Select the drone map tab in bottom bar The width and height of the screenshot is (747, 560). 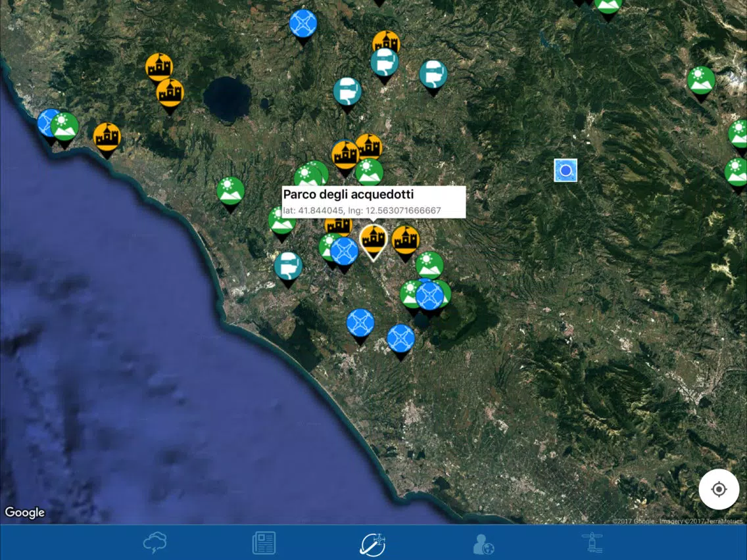tap(373, 543)
